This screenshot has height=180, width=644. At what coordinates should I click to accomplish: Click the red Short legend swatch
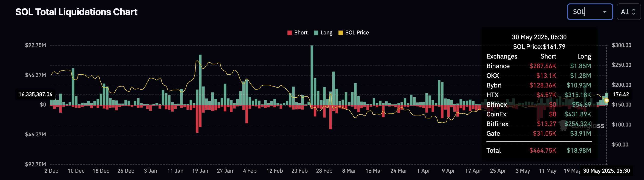[x=290, y=33]
